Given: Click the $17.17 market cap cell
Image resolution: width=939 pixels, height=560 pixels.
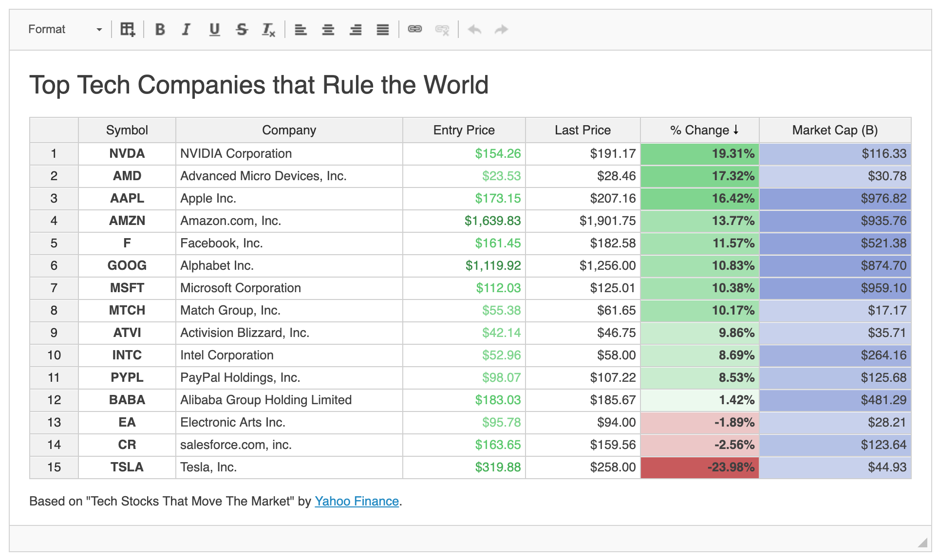Looking at the screenshot, I should point(835,310).
